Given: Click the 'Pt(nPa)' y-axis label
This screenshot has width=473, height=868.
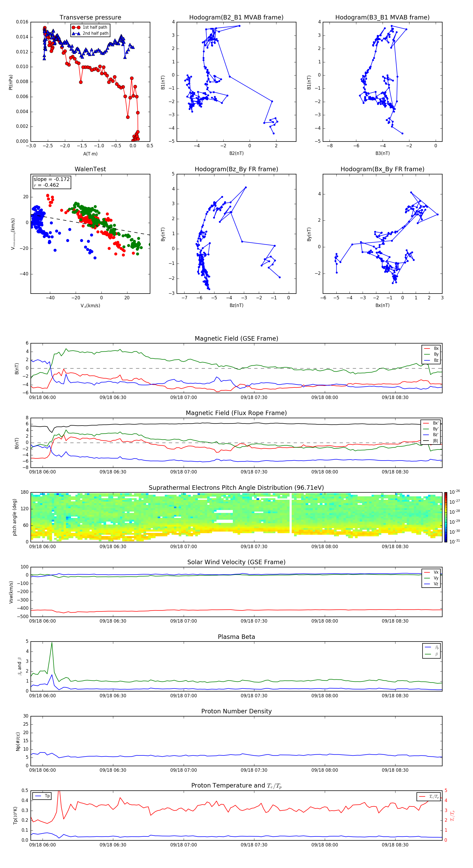Looking at the screenshot, I should pyautogui.click(x=11, y=82).
